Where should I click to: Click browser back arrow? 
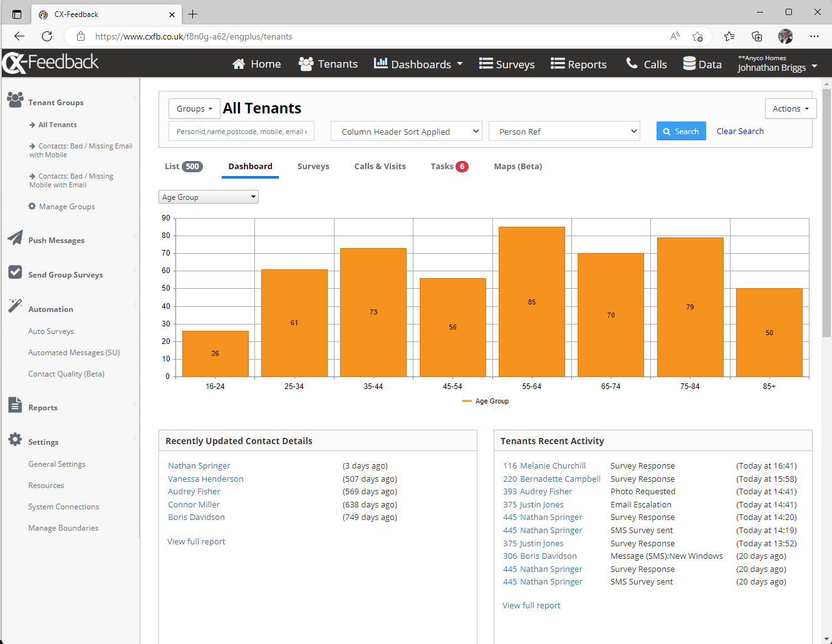pyautogui.click(x=19, y=36)
